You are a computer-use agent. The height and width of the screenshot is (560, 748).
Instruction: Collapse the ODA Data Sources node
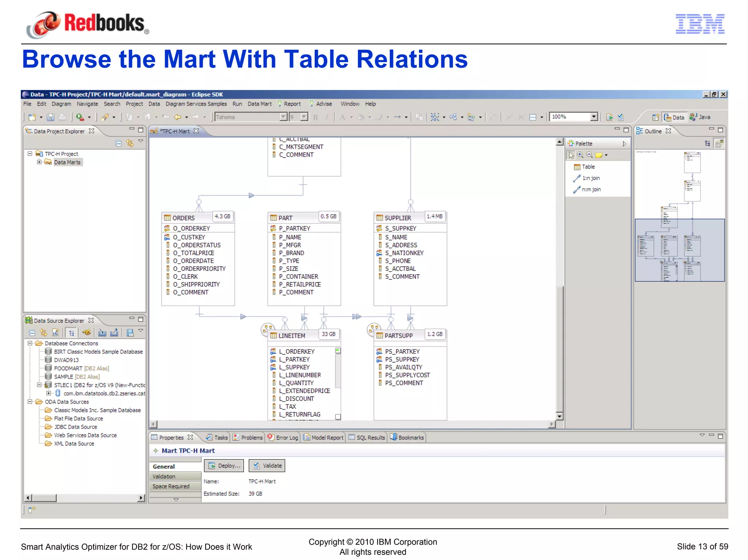tap(30, 402)
